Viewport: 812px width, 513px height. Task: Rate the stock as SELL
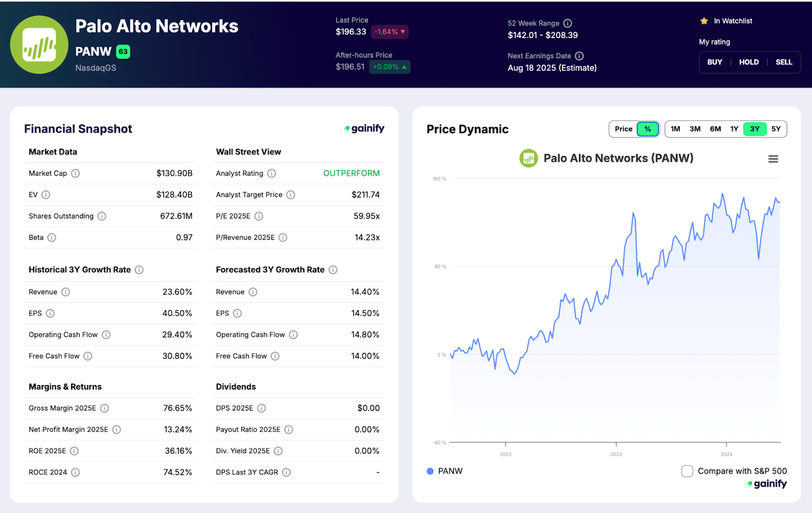[784, 62]
